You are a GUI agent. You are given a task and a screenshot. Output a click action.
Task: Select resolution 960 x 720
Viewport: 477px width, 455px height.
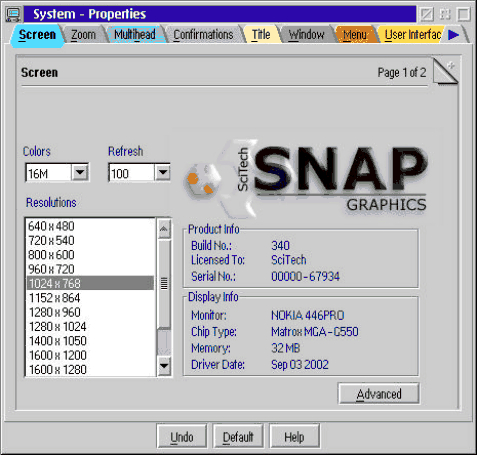(90, 269)
